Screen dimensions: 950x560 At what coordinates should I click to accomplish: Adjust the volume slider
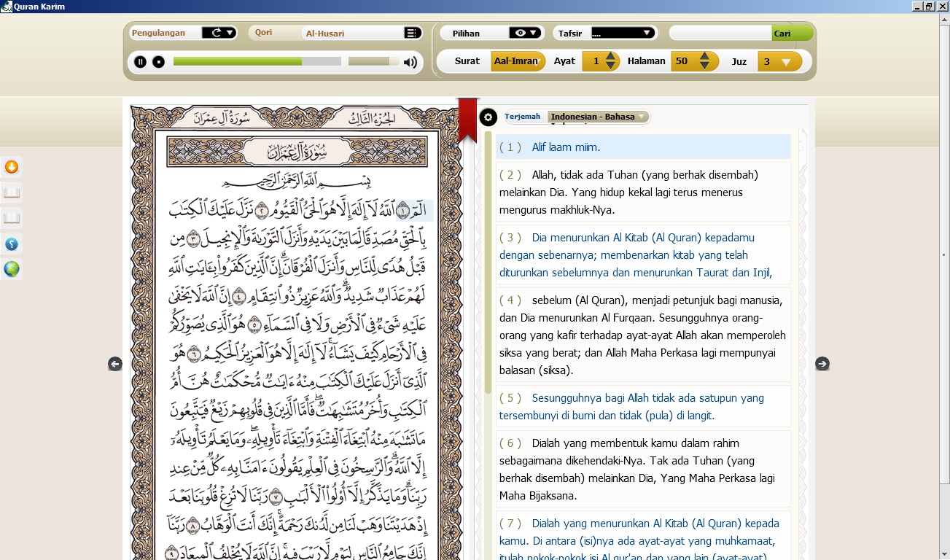[373, 61]
